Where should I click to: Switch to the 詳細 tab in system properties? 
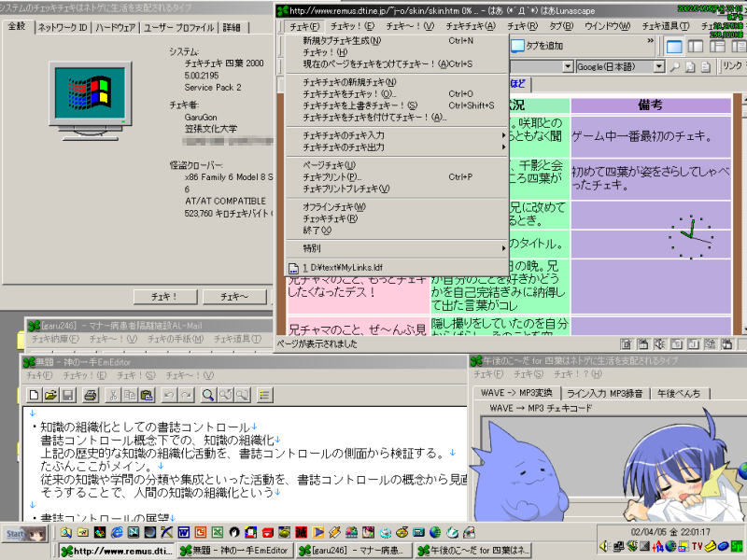pos(232,28)
